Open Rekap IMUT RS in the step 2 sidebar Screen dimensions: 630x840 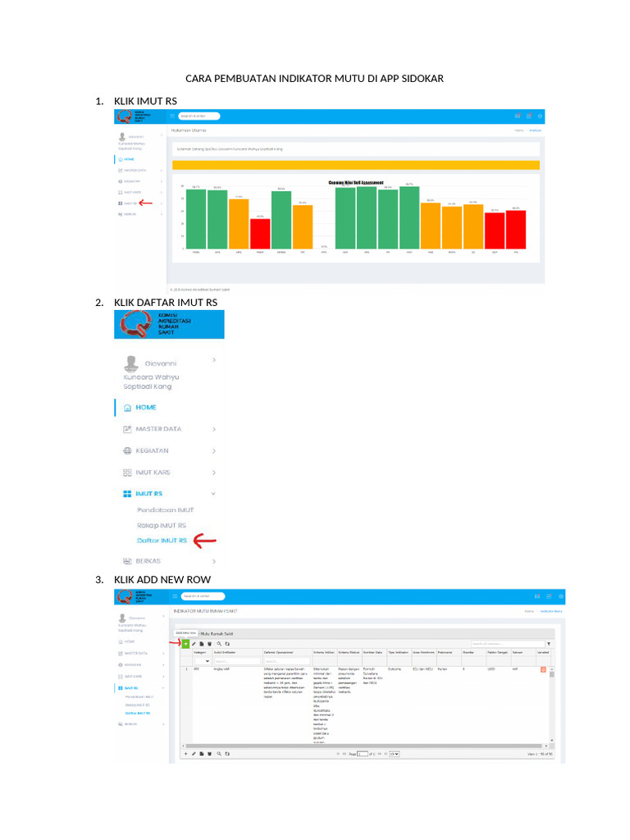click(x=162, y=526)
